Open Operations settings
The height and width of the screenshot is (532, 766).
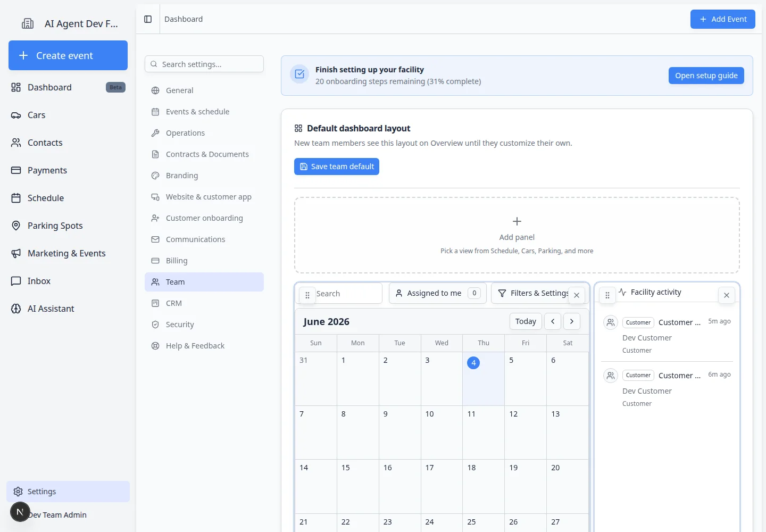(204, 133)
